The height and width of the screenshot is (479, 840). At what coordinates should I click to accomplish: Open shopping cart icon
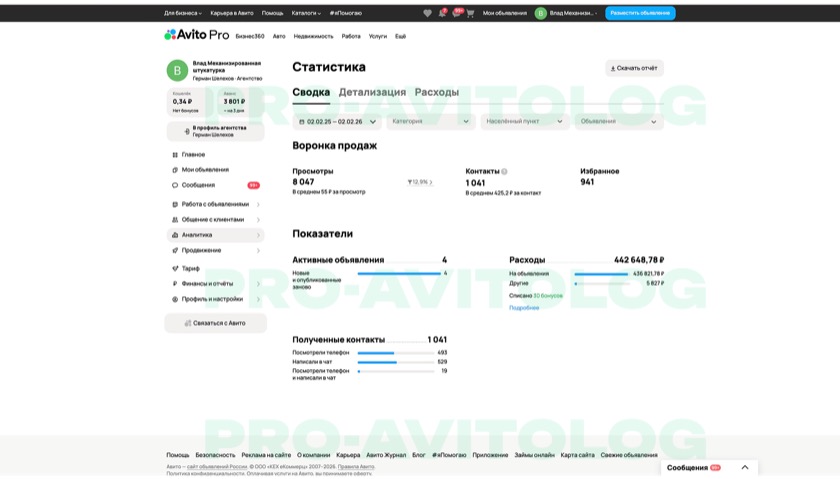point(470,13)
